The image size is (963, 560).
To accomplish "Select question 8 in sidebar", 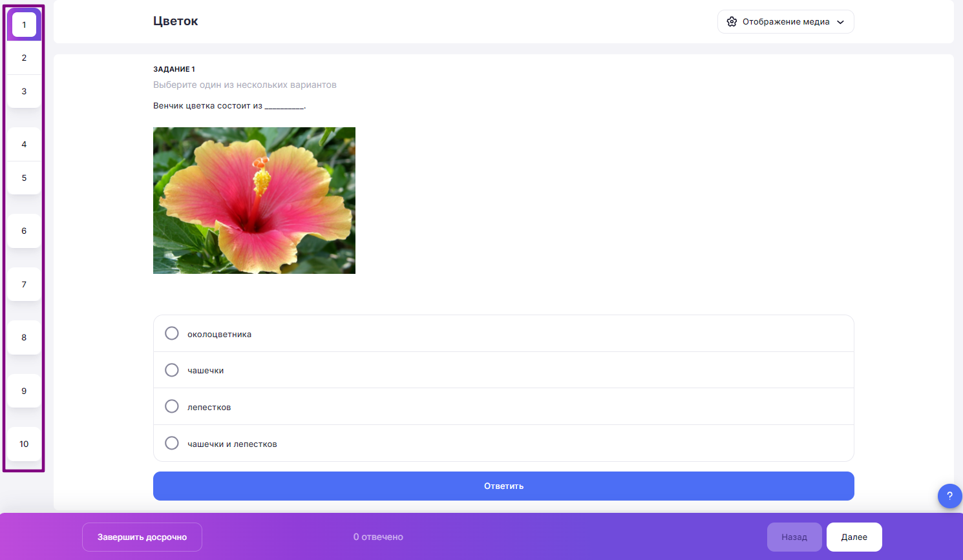I will pos(25,337).
